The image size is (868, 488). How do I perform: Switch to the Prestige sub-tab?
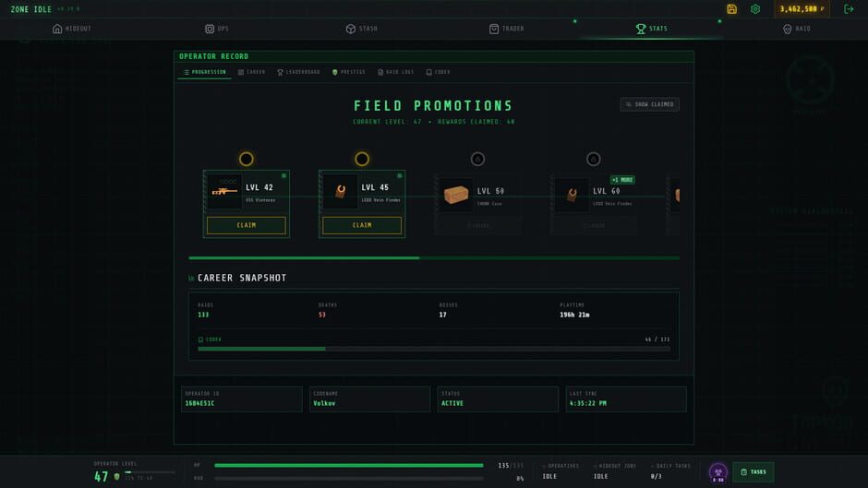349,72
